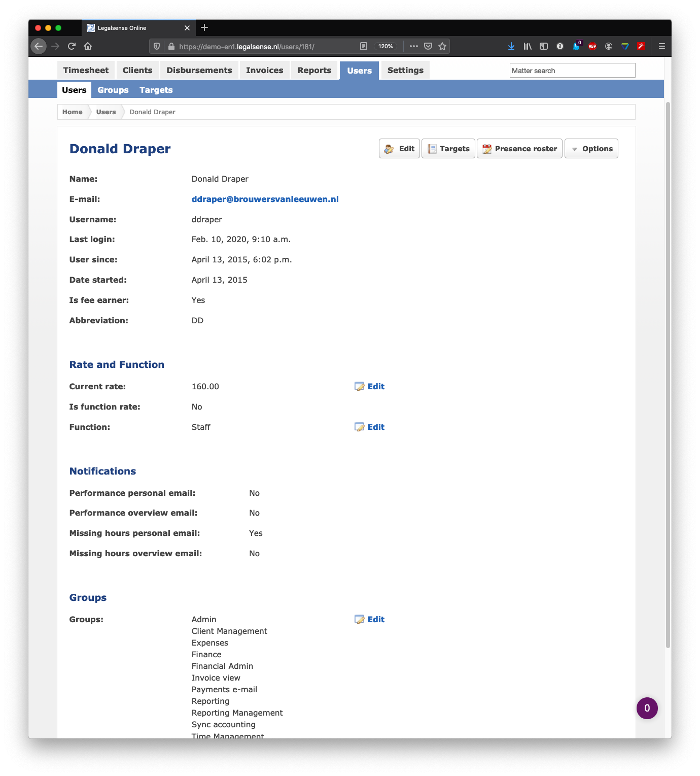Switch to the Groups sub-tab
This screenshot has height=776, width=700.
coord(113,90)
